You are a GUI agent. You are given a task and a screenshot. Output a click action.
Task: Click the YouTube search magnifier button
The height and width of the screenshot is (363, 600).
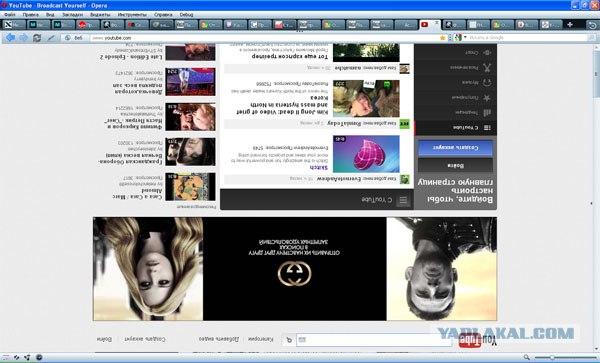(x=289, y=340)
